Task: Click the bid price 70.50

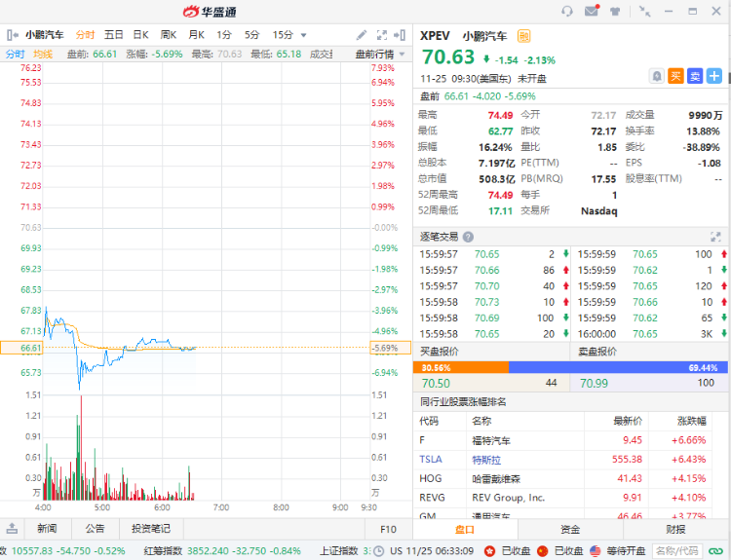Action: click(x=436, y=384)
